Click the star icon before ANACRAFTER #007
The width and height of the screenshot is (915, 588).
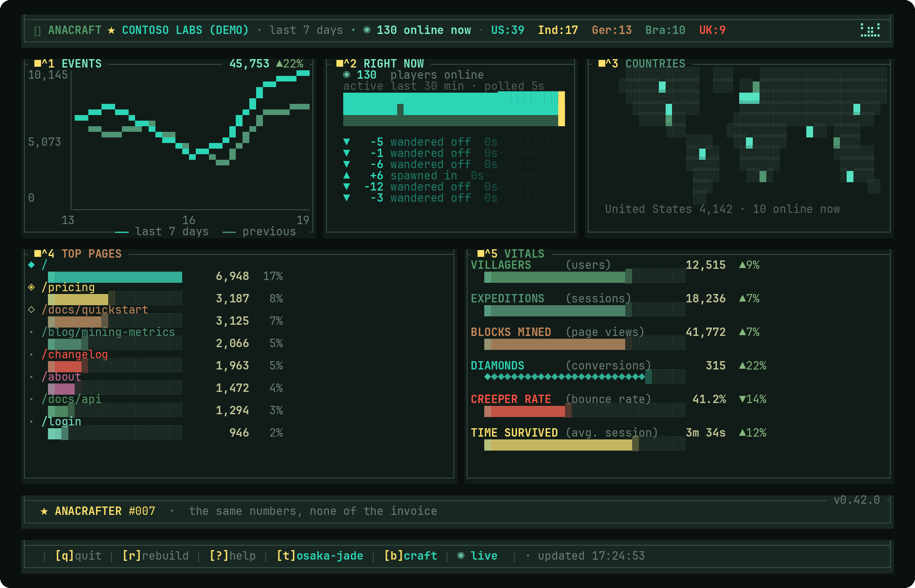tap(44, 511)
